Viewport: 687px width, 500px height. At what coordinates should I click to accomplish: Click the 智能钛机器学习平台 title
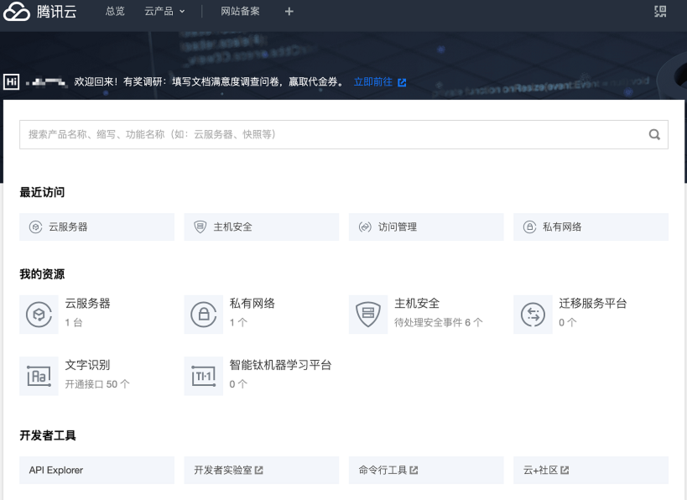pyautogui.click(x=280, y=365)
